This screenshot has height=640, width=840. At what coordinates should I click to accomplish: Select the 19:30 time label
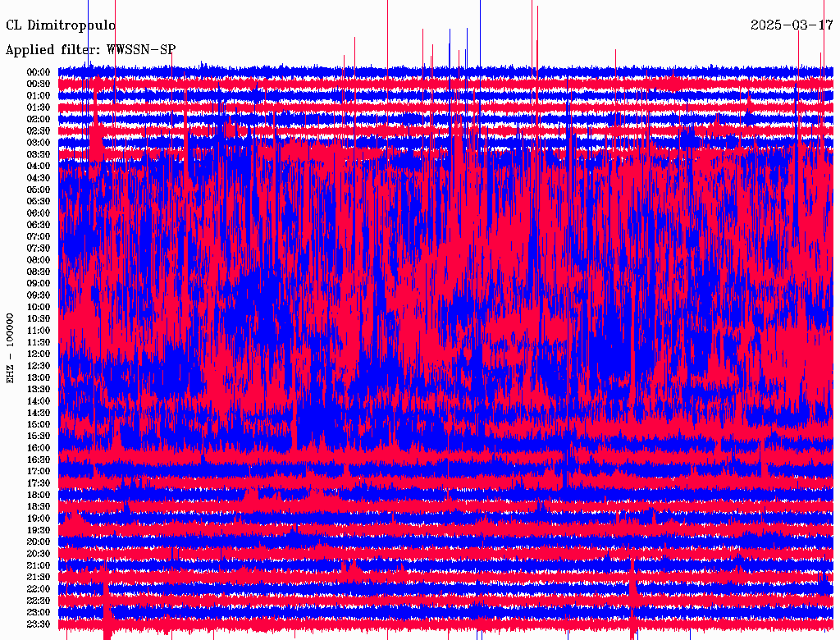click(39, 530)
